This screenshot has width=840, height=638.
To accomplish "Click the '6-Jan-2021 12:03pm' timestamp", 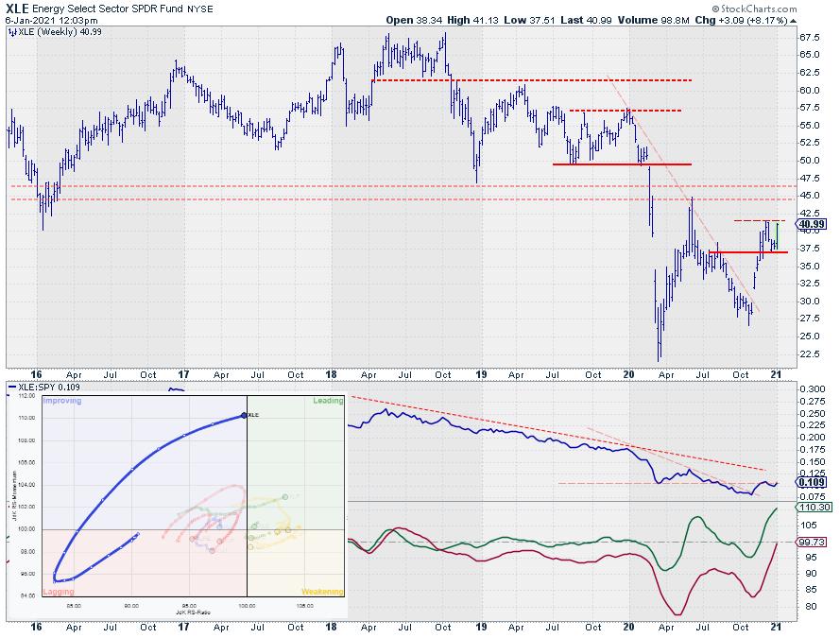I will coord(51,21).
